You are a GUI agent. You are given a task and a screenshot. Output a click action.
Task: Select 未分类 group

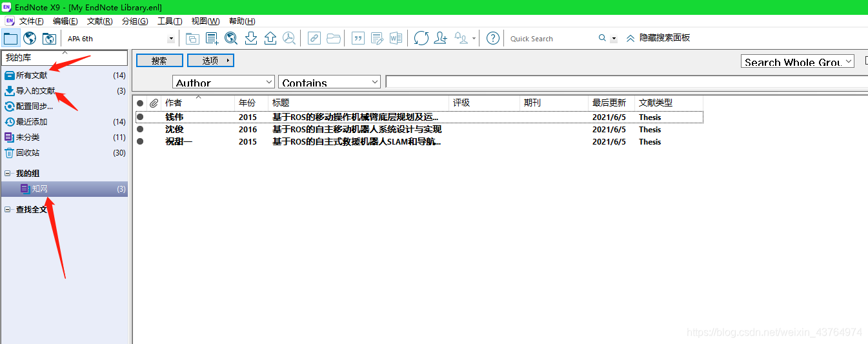point(65,137)
